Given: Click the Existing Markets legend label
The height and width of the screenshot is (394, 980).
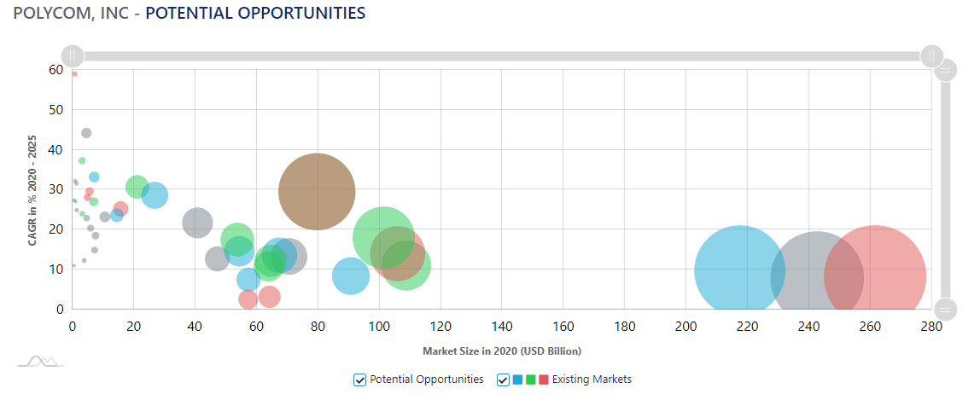Looking at the screenshot, I should pyautogui.click(x=592, y=379).
